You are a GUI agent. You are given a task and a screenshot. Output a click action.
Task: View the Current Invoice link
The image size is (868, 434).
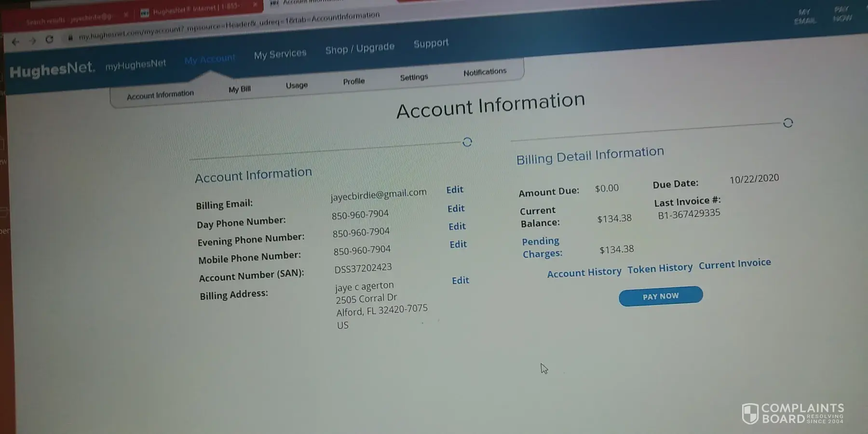734,264
